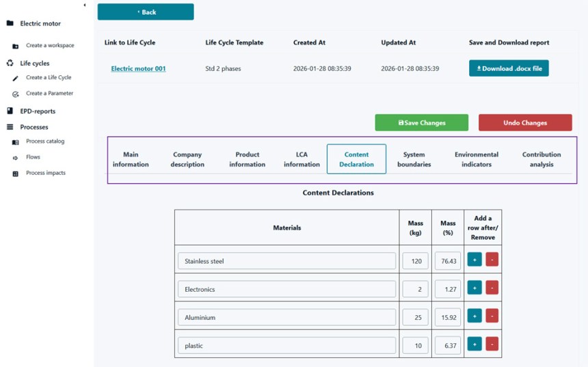
Task: Collapse the left sidebar with the arrow
Action: coord(84,5)
